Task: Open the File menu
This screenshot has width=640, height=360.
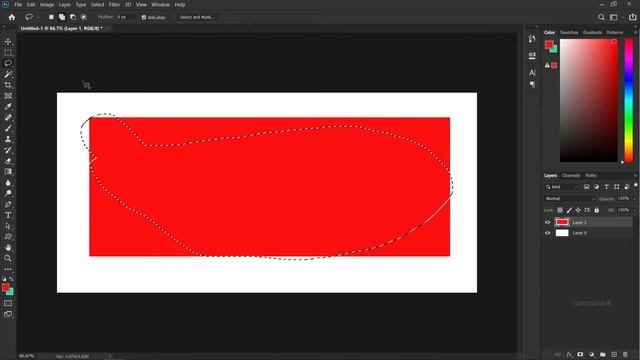Action: (18, 4)
